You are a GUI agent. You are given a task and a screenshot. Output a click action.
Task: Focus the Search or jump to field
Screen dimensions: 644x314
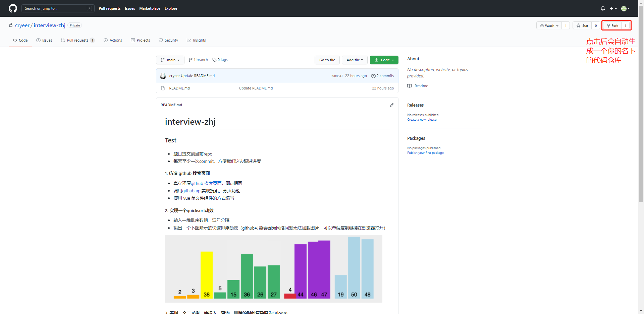(58, 8)
